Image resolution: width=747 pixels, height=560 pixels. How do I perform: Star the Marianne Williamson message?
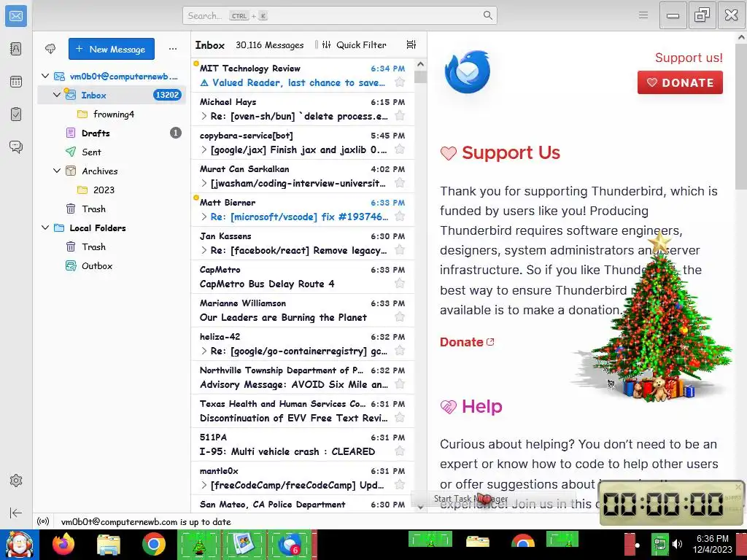(400, 316)
